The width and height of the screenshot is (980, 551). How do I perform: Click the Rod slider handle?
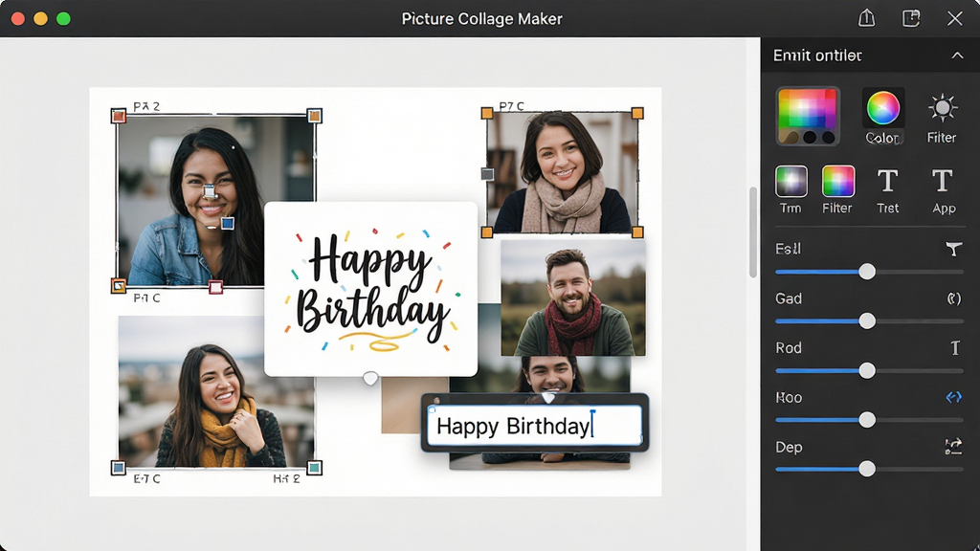pyautogui.click(x=867, y=371)
